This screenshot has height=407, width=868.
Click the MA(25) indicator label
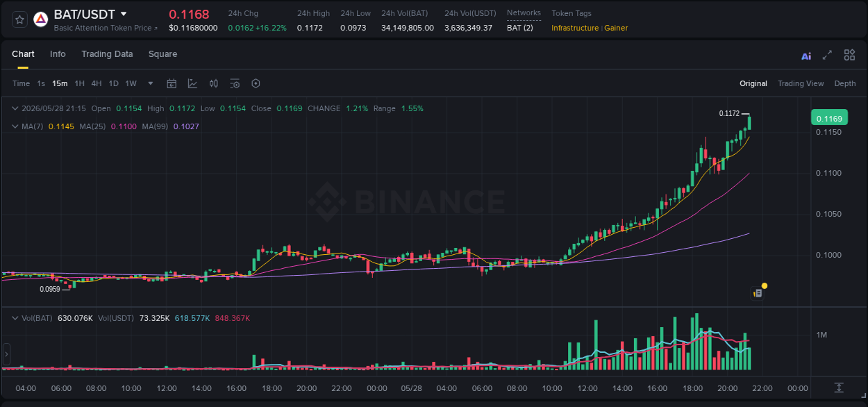pyautogui.click(x=92, y=126)
